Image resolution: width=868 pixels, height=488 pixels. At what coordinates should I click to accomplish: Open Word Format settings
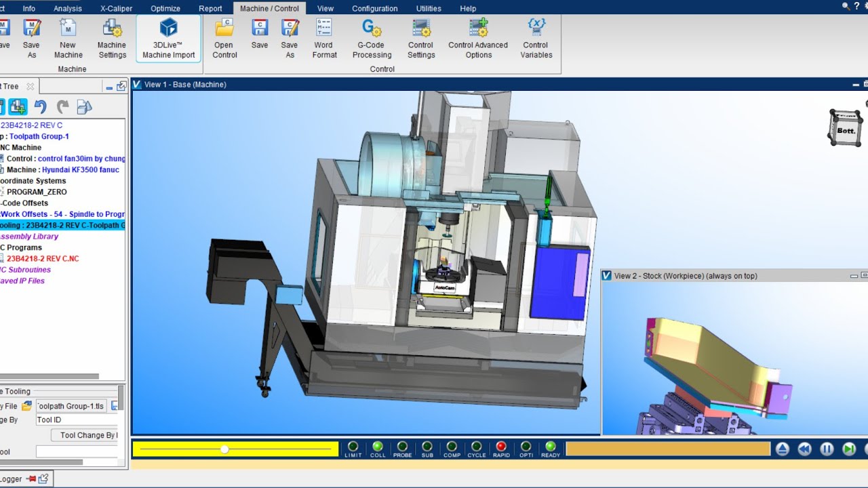324,39
